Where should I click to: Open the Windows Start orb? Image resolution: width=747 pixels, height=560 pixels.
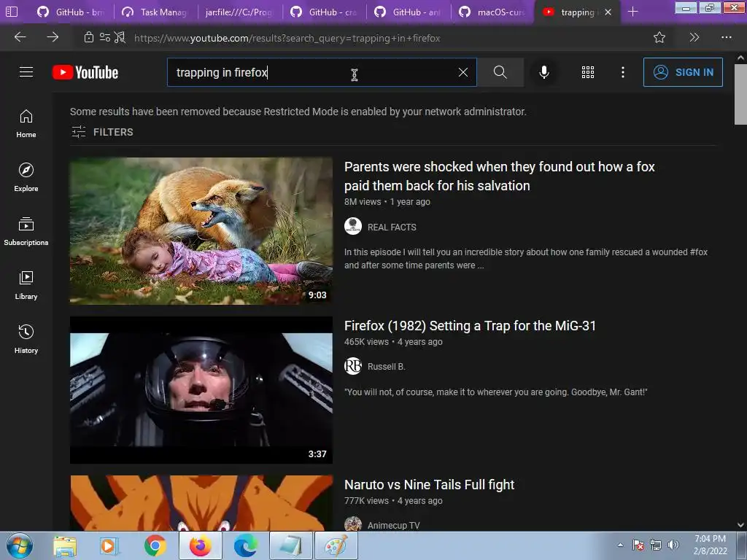pos(20,545)
